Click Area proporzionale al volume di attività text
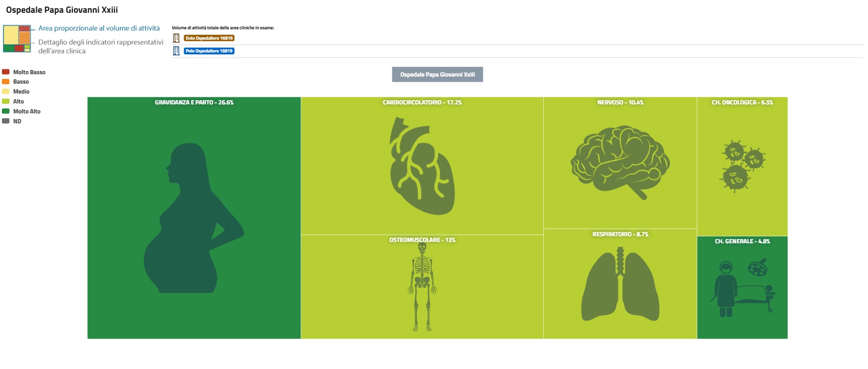Viewport: 868px width, 369px height. [x=99, y=28]
